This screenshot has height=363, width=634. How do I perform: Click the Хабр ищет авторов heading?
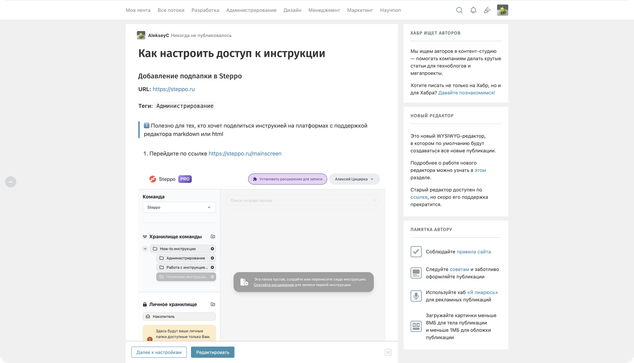coord(435,33)
